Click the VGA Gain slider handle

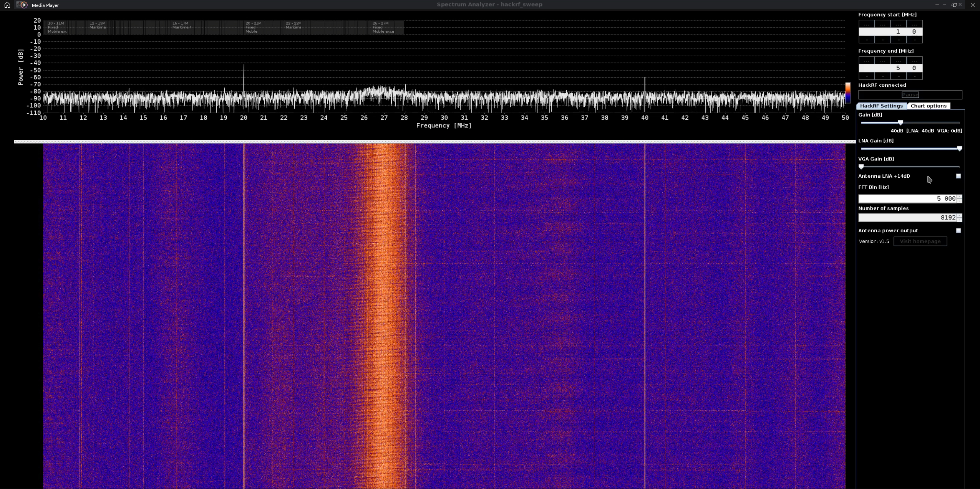pos(861,167)
